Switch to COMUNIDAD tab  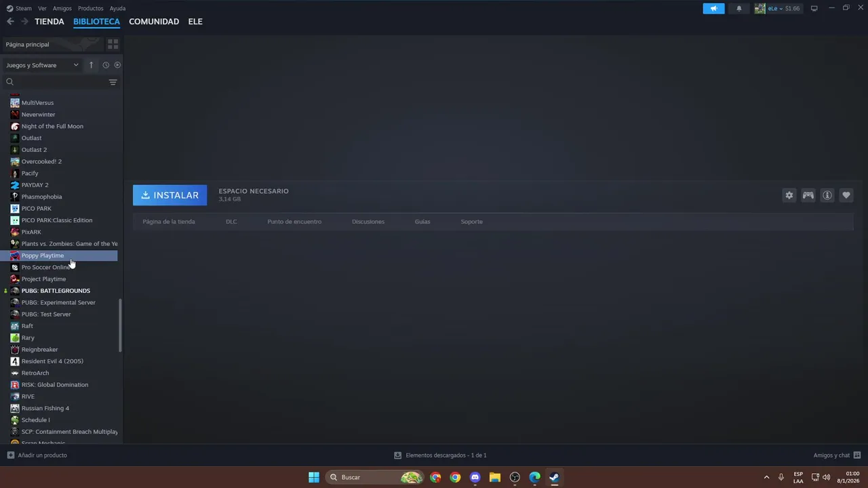point(154,22)
